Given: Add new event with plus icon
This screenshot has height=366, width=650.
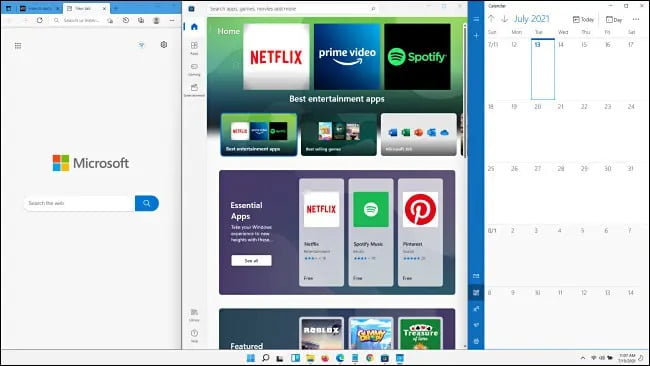Looking at the screenshot, I should (x=476, y=36).
